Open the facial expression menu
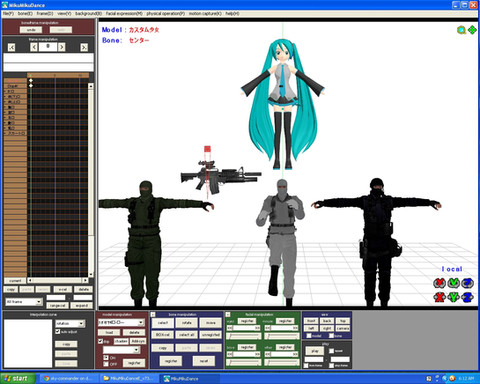Viewport: 480px width, 384px height. (124, 14)
